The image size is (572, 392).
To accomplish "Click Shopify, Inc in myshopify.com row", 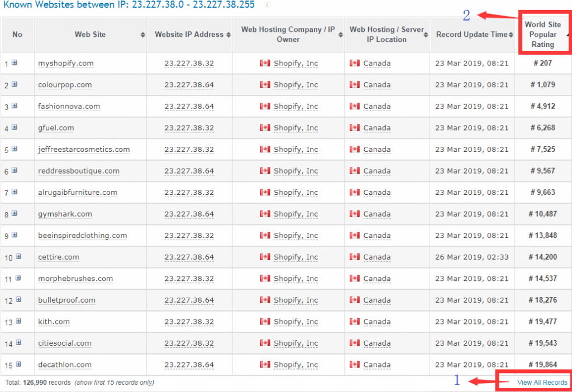I will (296, 63).
